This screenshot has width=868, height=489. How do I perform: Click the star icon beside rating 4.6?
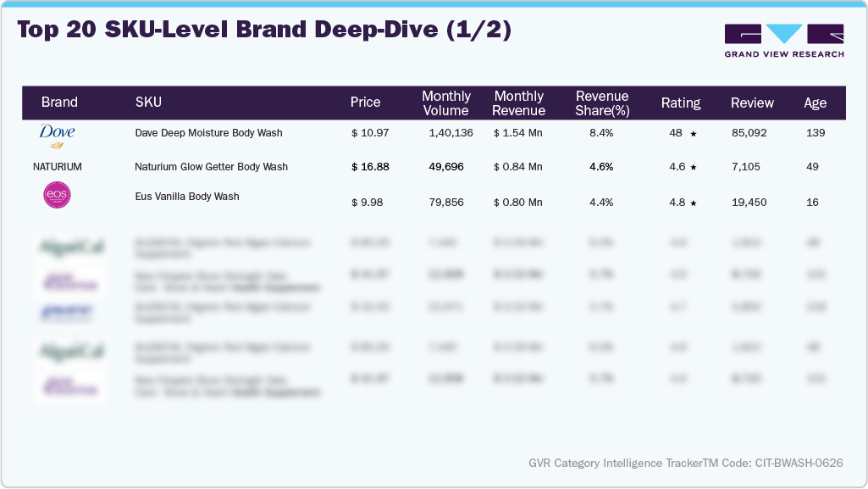click(x=693, y=167)
